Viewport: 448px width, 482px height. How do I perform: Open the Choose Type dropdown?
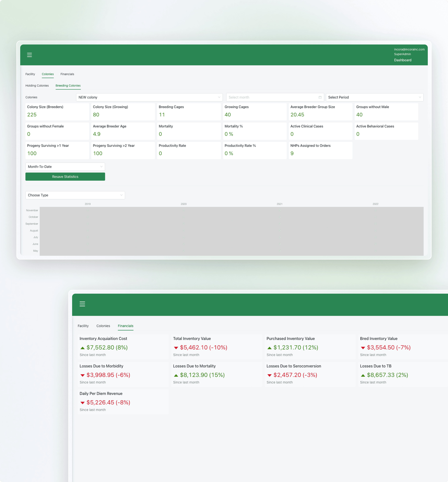[x=75, y=195]
